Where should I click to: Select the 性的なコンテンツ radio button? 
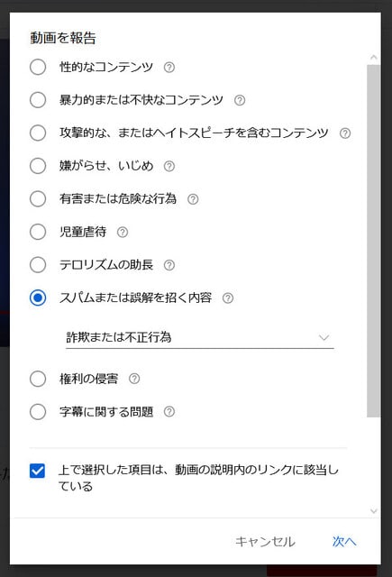38,67
